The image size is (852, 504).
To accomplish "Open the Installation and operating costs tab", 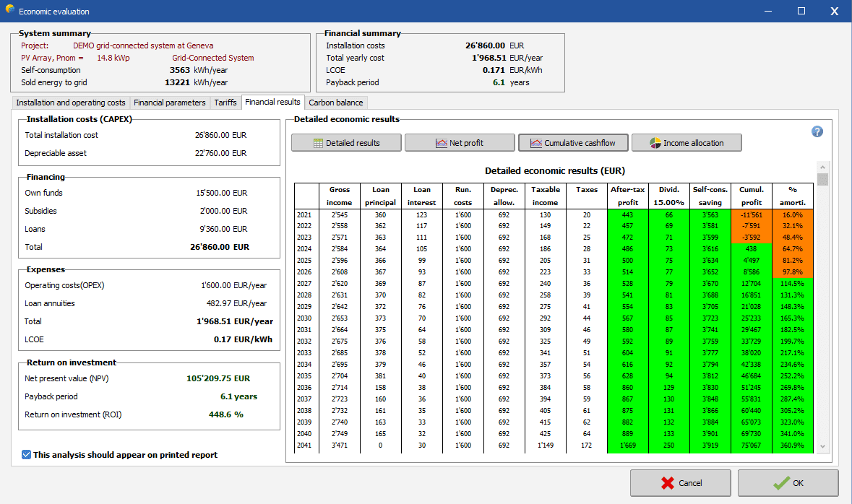I will pos(71,103).
